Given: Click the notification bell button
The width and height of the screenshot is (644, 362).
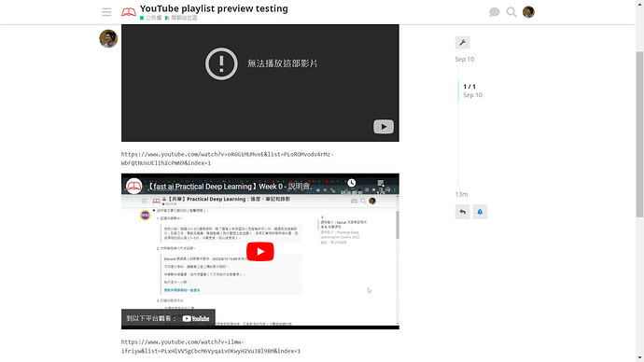Looking at the screenshot, I should (480, 212).
